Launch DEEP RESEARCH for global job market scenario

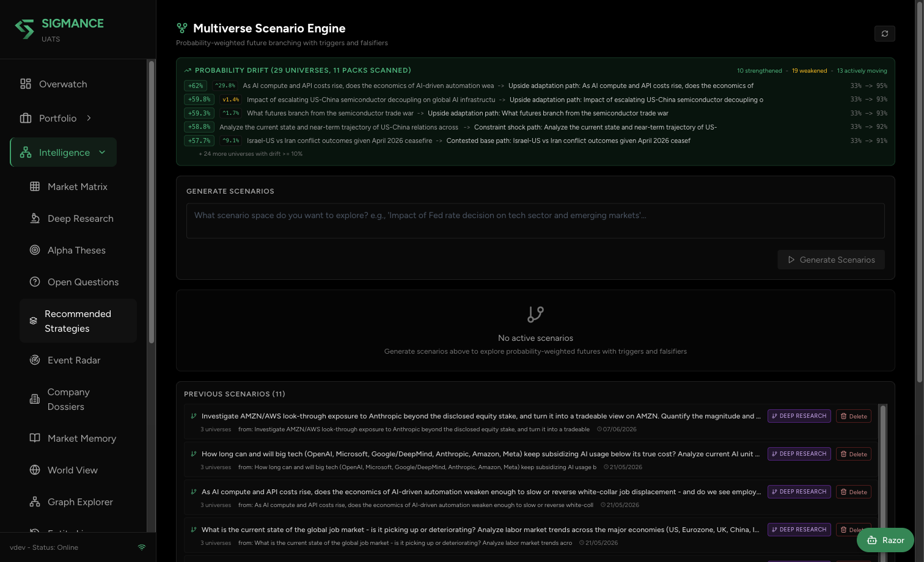point(799,530)
